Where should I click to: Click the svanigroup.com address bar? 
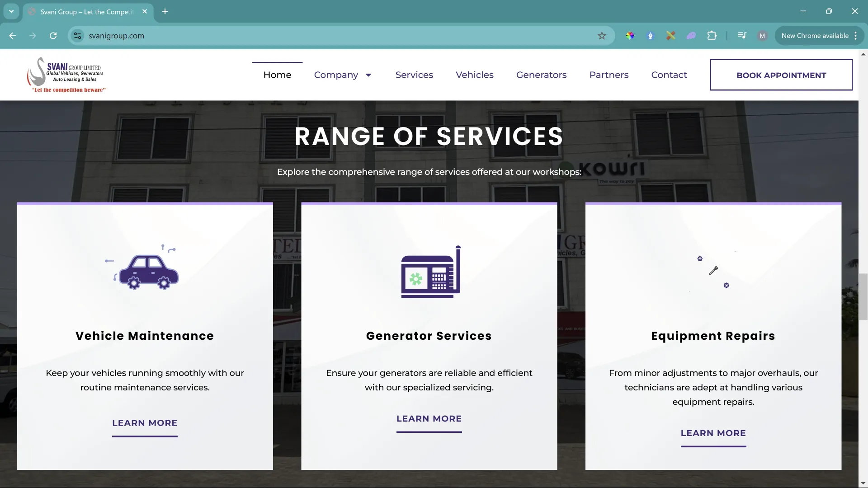316,36
